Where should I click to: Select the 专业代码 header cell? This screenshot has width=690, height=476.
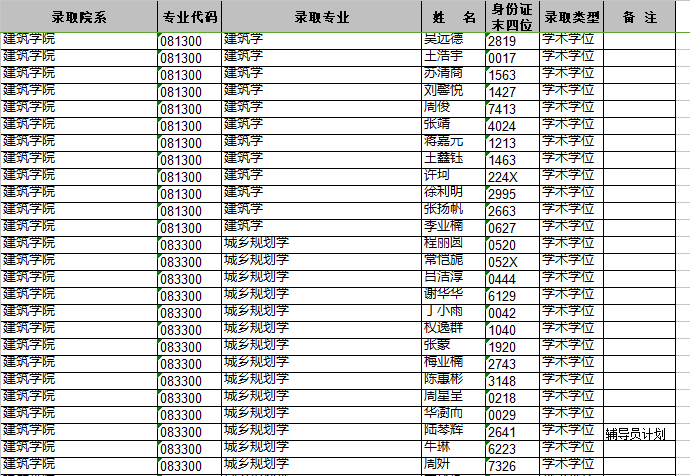pyautogui.click(x=189, y=17)
